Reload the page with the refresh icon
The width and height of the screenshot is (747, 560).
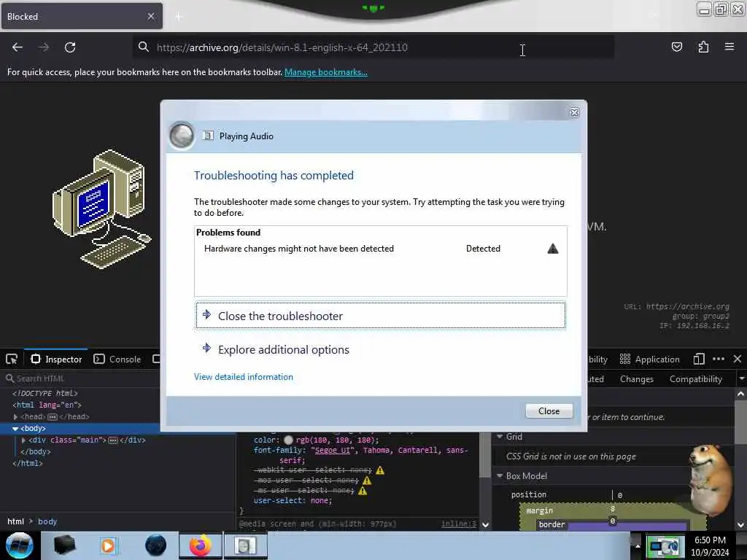coord(70,47)
